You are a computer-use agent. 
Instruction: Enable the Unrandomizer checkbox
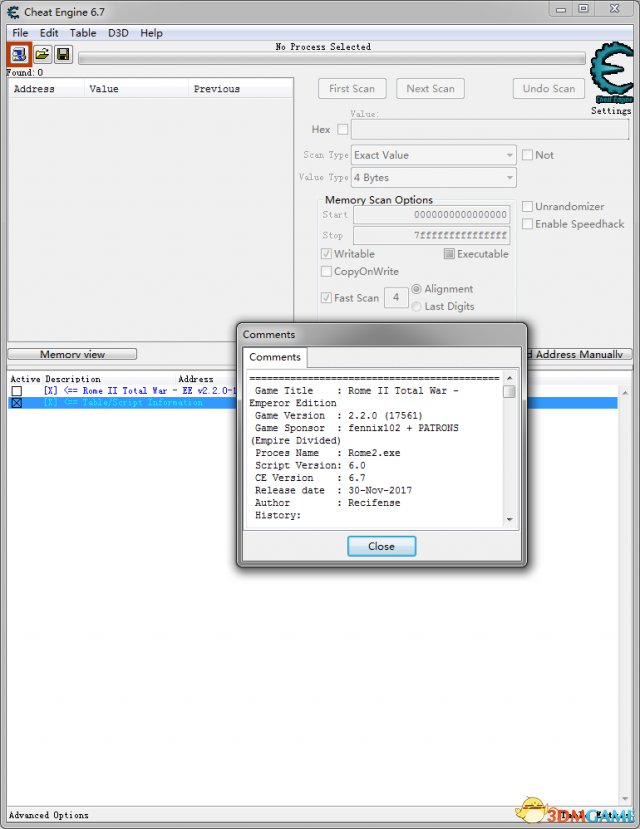tap(527, 206)
